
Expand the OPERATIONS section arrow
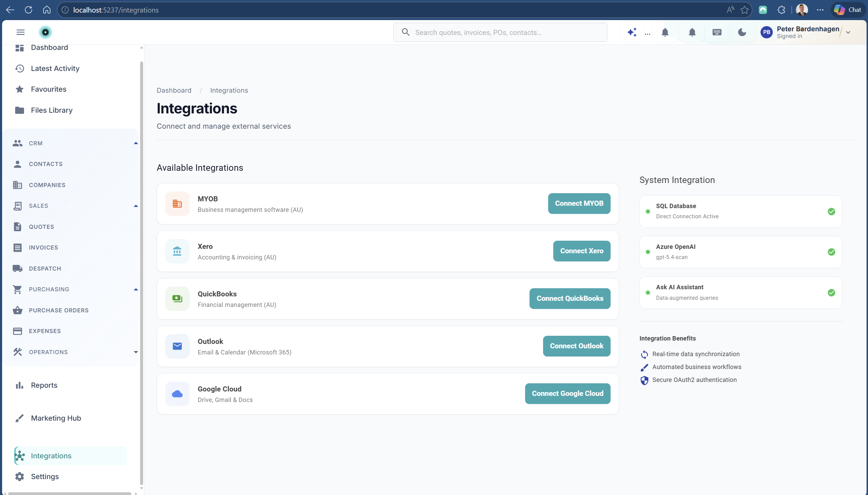click(135, 352)
